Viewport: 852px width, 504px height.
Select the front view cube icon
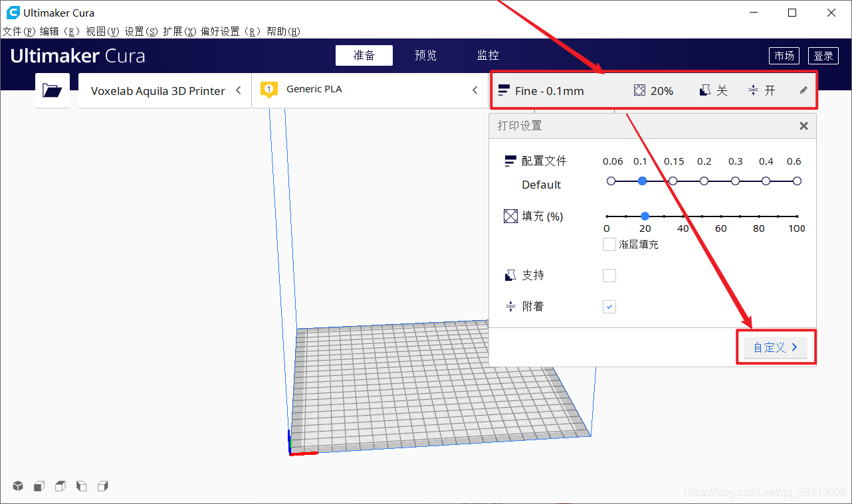[39, 486]
